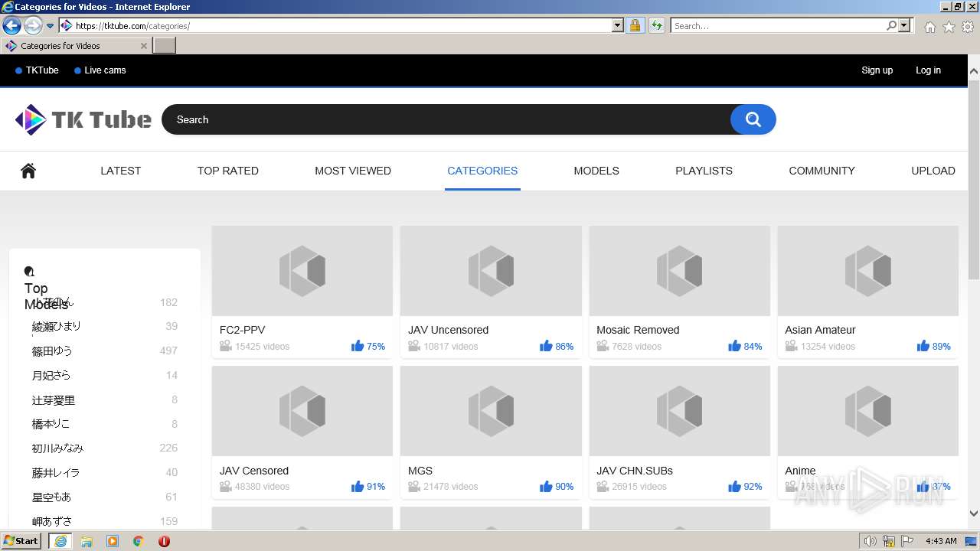Click the thumbs-up icon showing 90%

coord(546,486)
